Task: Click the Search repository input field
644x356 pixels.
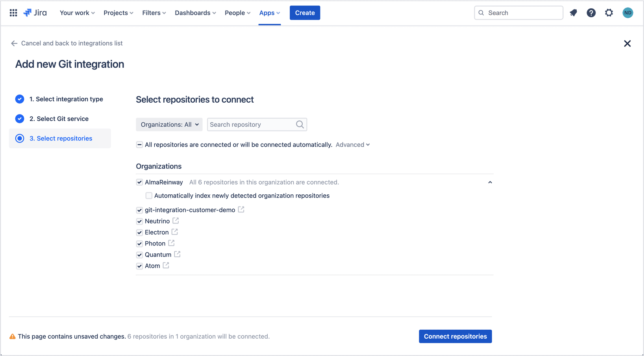Action: click(251, 125)
